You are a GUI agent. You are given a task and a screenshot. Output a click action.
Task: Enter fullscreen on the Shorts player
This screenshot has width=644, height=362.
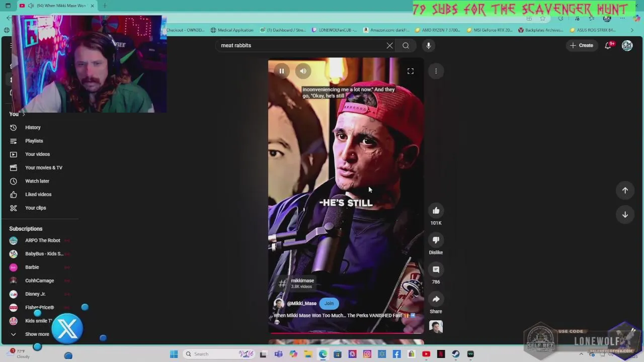coord(411,71)
